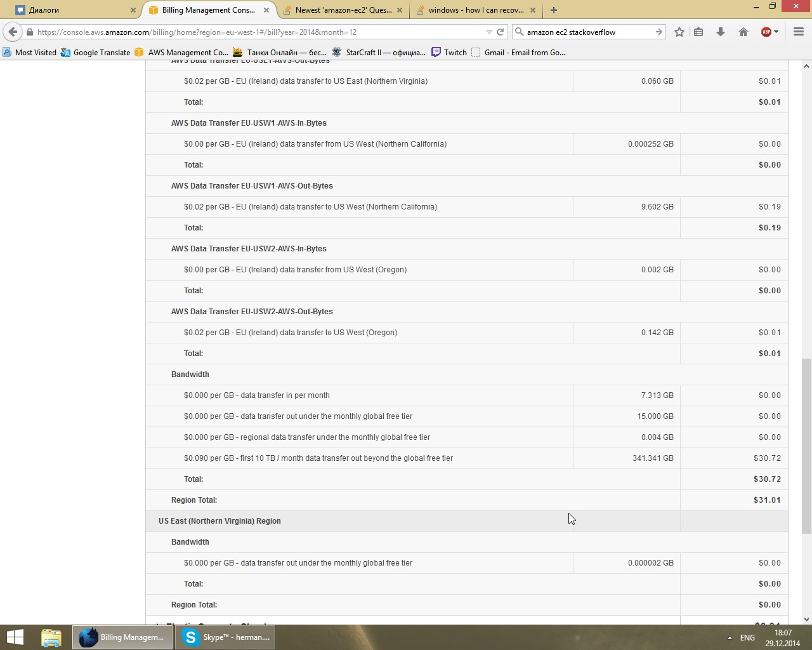
Task: Open the Firefox hamburger menu
Action: coord(799,32)
